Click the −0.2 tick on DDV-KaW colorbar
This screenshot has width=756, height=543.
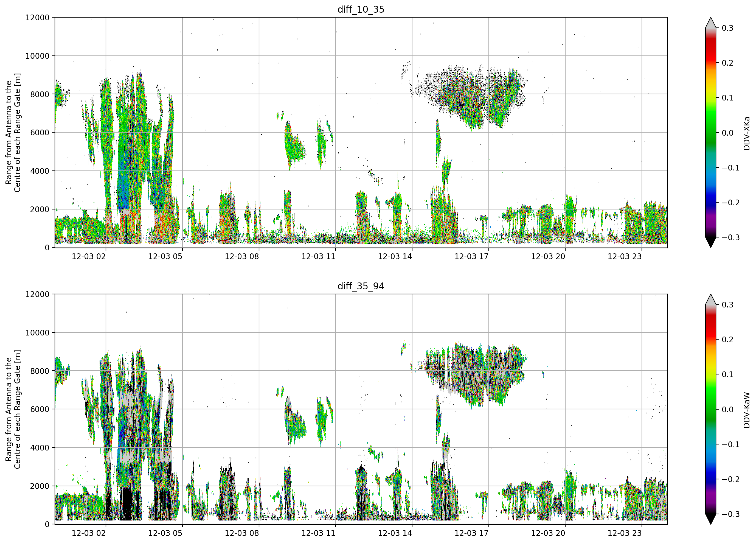click(x=731, y=480)
